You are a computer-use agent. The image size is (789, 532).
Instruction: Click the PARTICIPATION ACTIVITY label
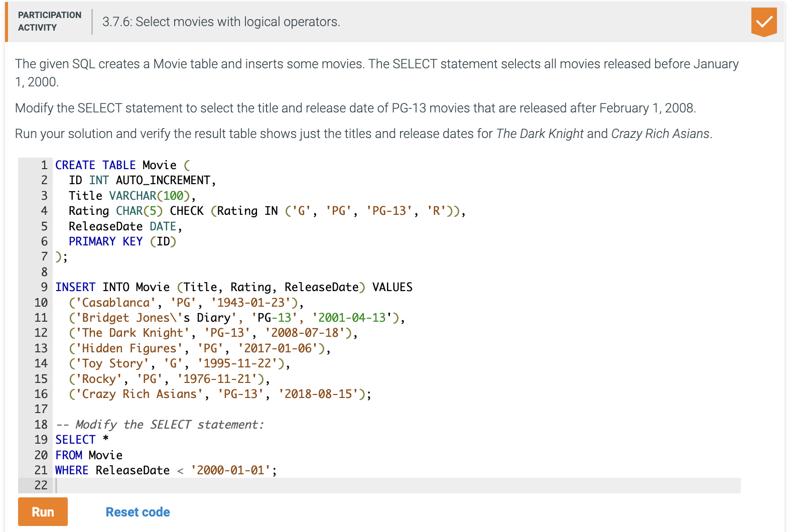49,21
